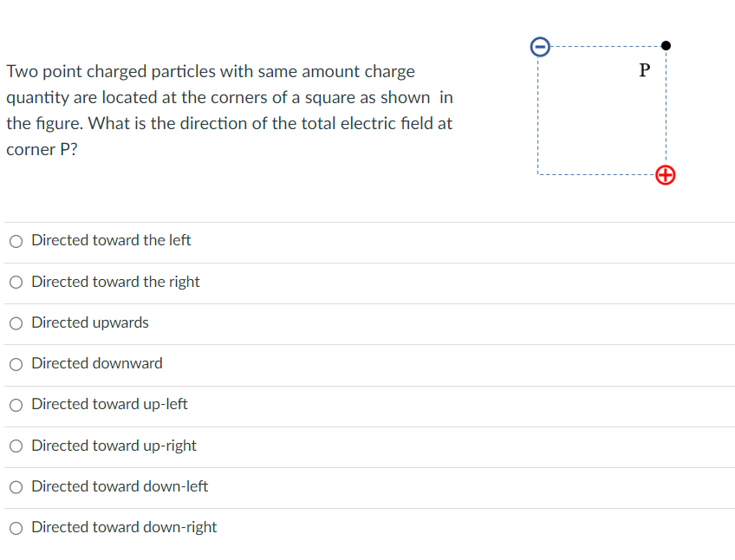
Task: Click the positive charge symbol in the figure
Action: [x=665, y=175]
